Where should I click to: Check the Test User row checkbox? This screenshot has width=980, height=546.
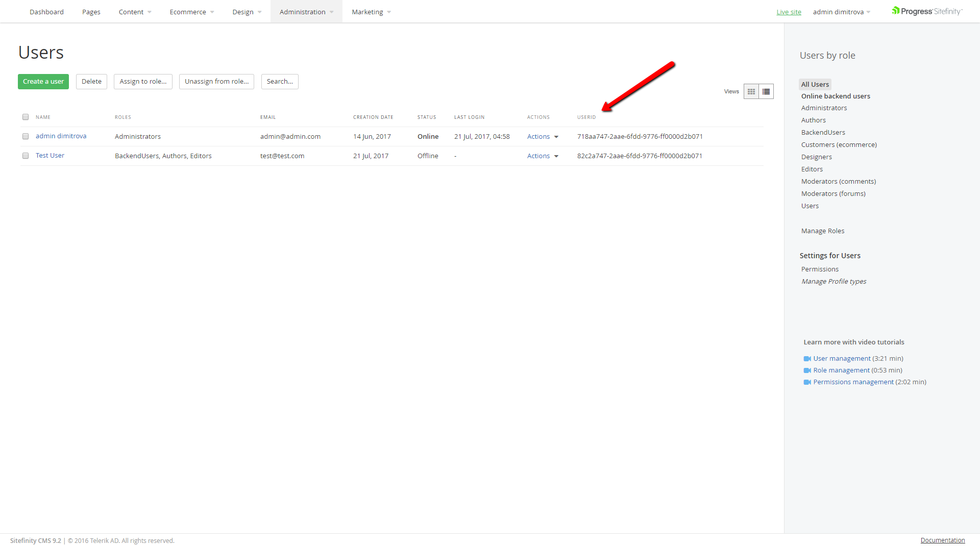pos(26,156)
